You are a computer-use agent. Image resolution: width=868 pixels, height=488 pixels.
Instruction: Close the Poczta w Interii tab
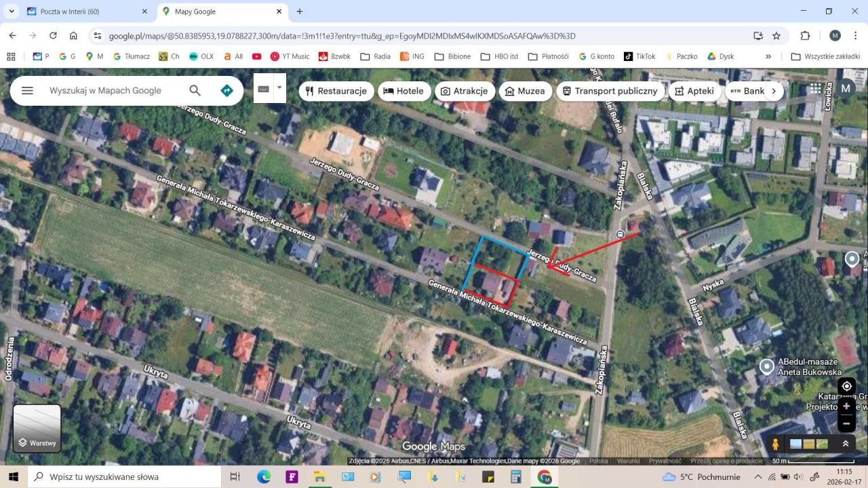click(144, 12)
